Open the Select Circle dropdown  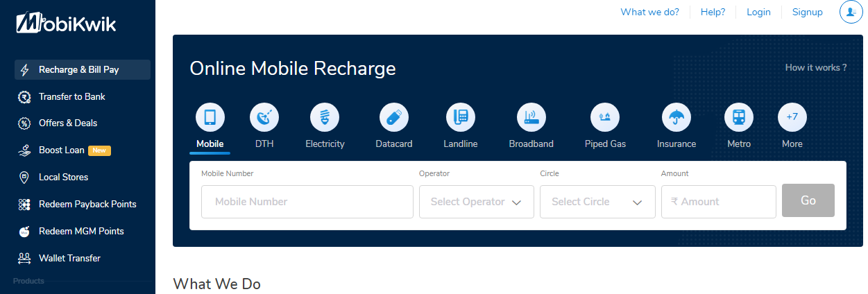pyautogui.click(x=597, y=202)
